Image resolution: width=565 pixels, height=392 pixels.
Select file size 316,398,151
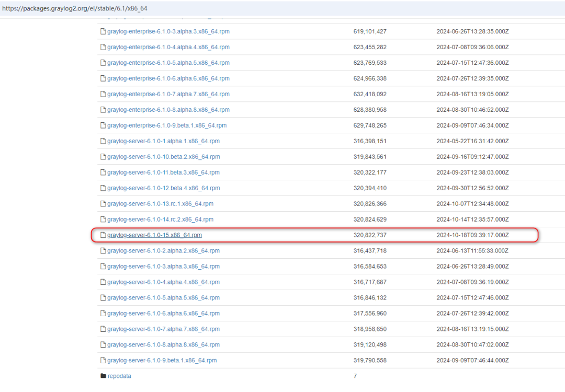coord(370,141)
